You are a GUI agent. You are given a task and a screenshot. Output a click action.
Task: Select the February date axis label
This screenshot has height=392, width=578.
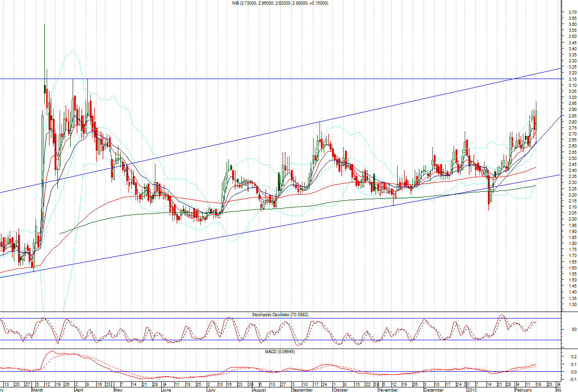point(524,390)
